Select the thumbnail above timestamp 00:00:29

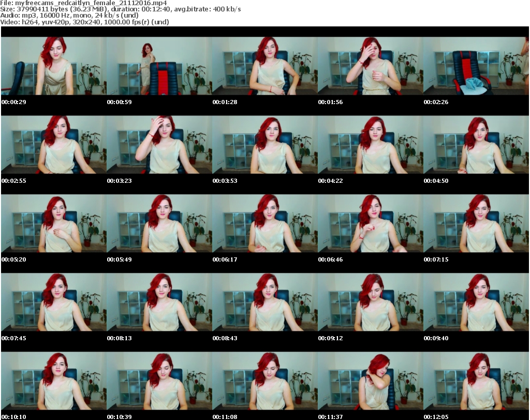point(54,66)
